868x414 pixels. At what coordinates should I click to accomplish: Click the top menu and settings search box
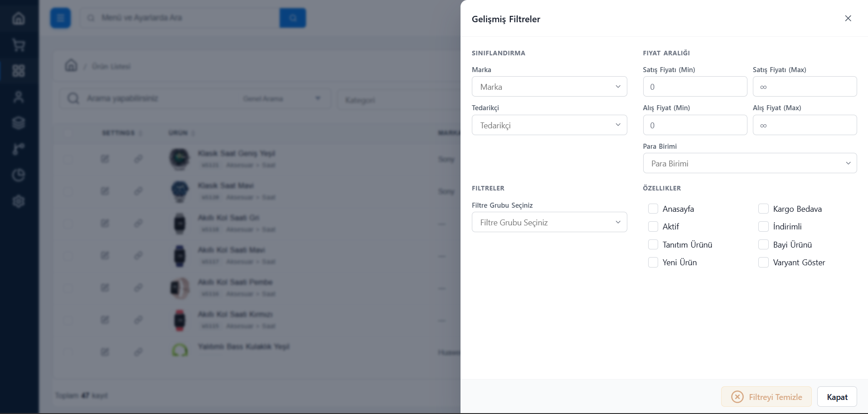[180, 18]
